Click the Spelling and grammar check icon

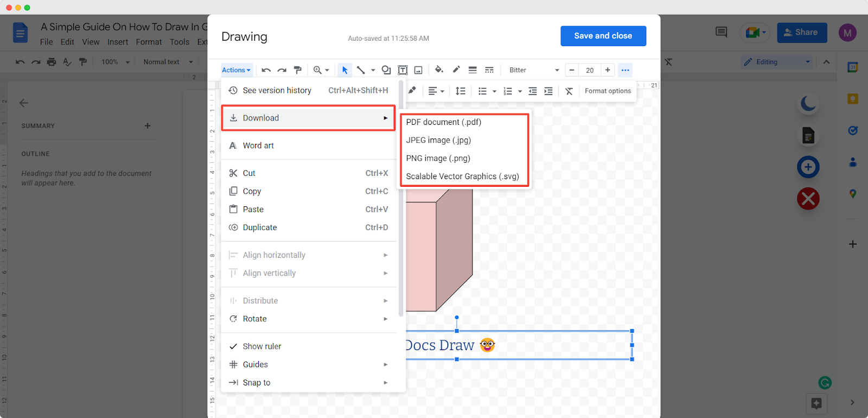(x=67, y=62)
